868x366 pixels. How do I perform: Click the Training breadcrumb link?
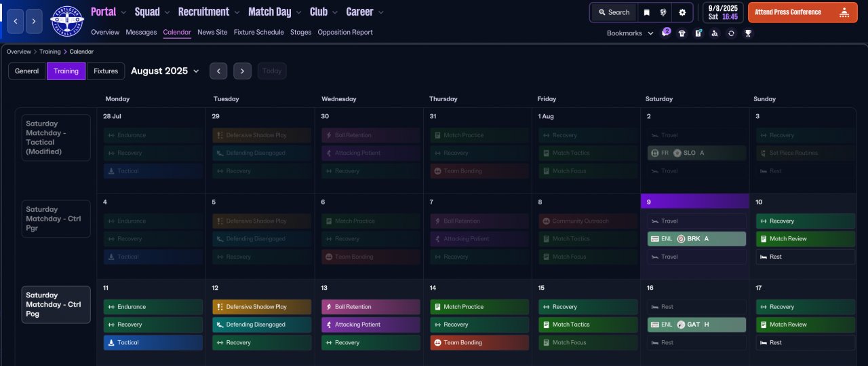pyautogui.click(x=50, y=52)
